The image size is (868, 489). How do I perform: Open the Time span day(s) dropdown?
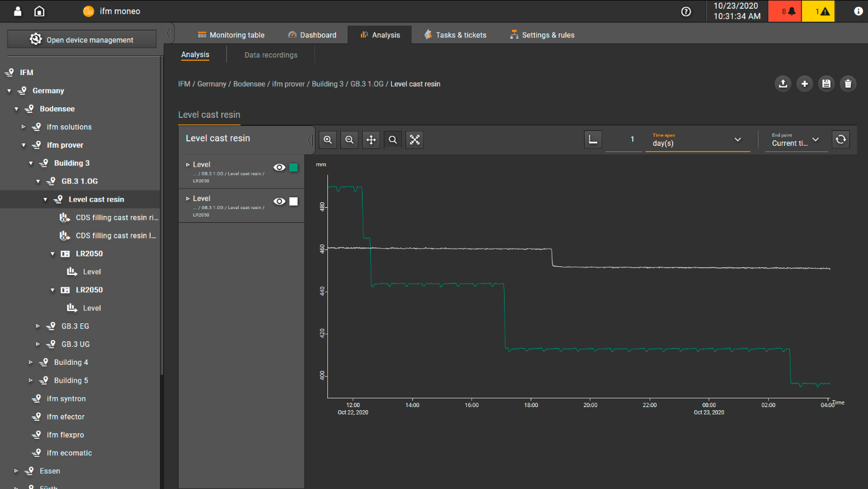pyautogui.click(x=737, y=140)
